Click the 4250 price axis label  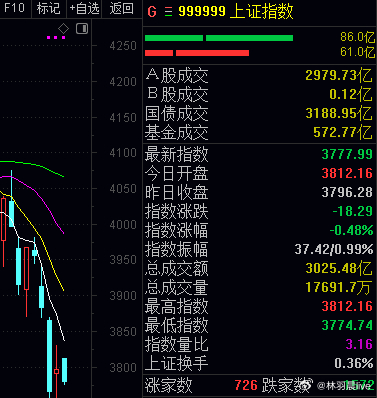(x=123, y=46)
